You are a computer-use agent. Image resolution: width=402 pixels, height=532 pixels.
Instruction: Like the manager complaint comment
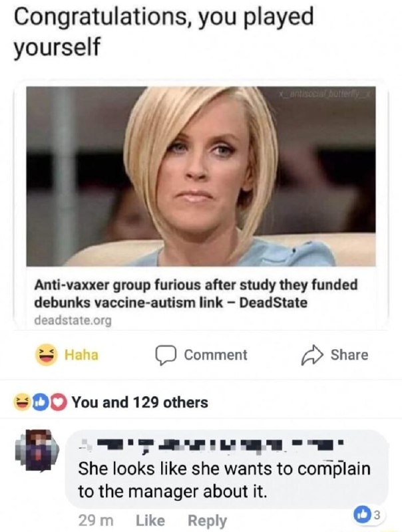point(150,521)
